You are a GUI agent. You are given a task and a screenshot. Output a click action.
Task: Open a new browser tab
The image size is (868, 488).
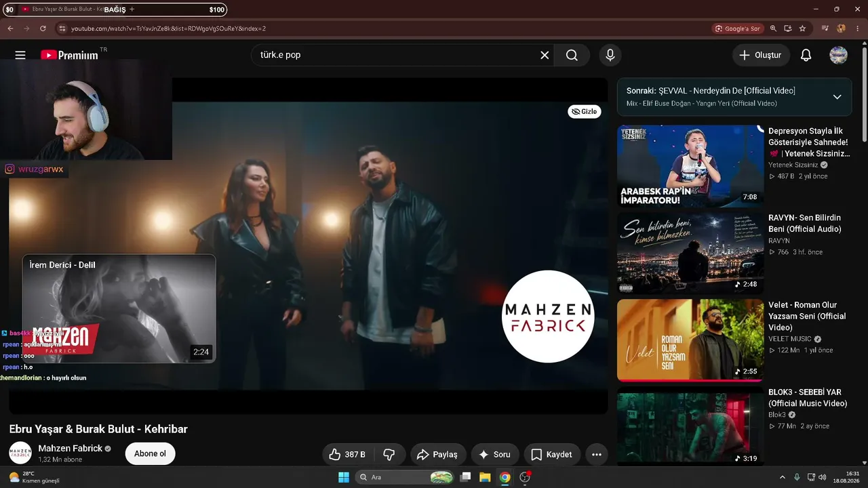(x=132, y=9)
